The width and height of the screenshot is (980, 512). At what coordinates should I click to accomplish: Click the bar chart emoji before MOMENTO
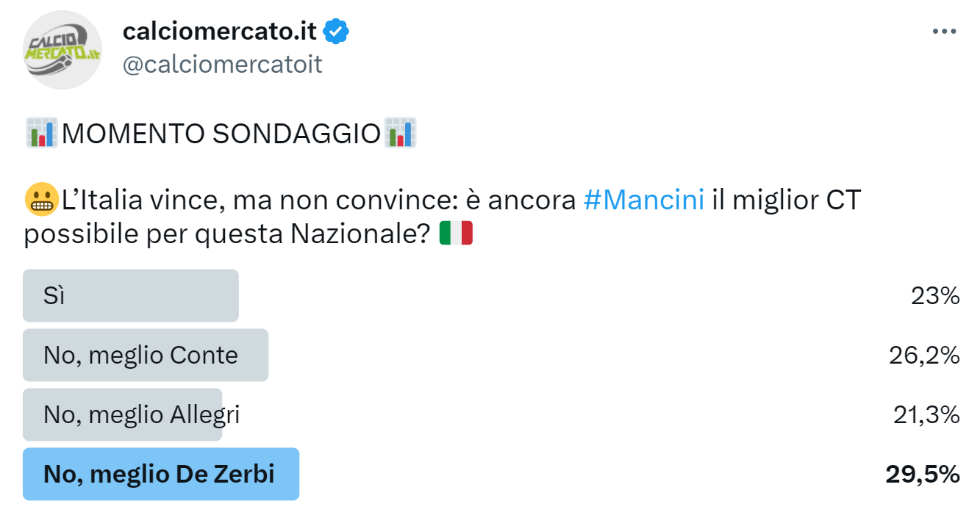point(41,133)
